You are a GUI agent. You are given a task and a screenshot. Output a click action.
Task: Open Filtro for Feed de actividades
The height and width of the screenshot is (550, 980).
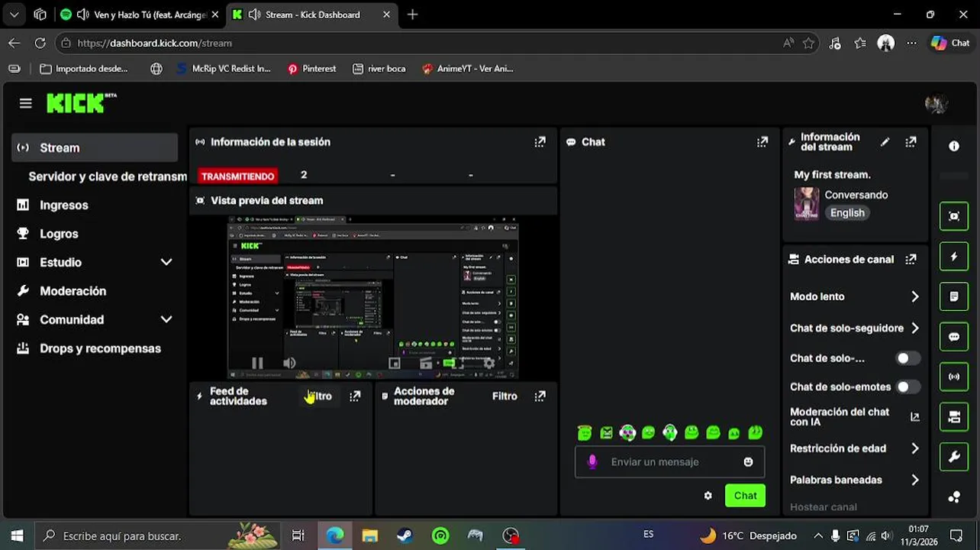[320, 396]
